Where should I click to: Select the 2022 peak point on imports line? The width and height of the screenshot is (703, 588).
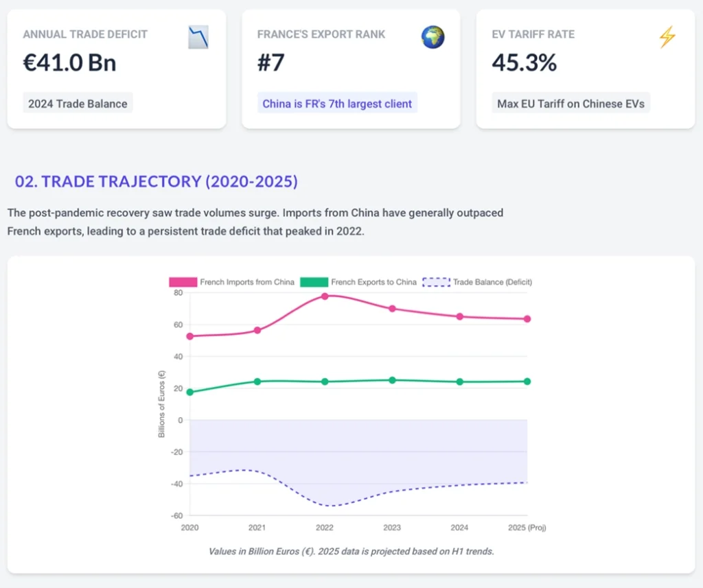pos(325,296)
